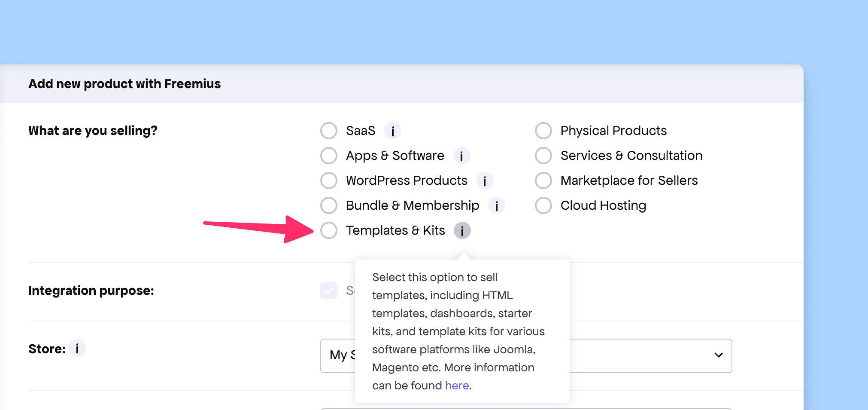Image resolution: width=868 pixels, height=410 pixels.
Task: Select the Templates & Kits radio button
Action: tap(329, 230)
